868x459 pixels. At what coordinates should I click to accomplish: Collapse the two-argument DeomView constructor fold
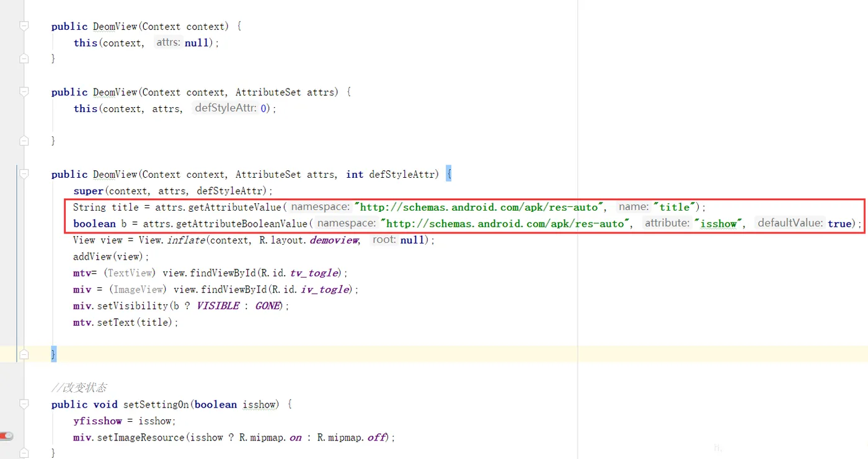[24, 92]
